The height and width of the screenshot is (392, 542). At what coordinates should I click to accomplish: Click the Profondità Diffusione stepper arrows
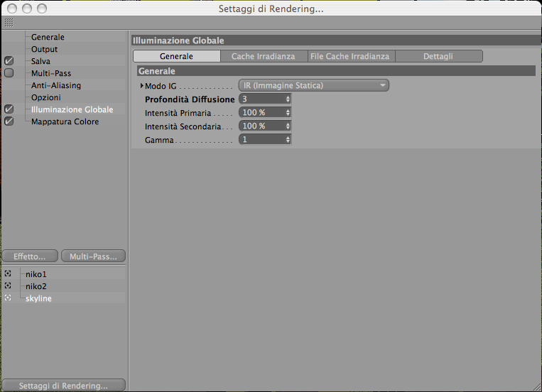[288, 99]
